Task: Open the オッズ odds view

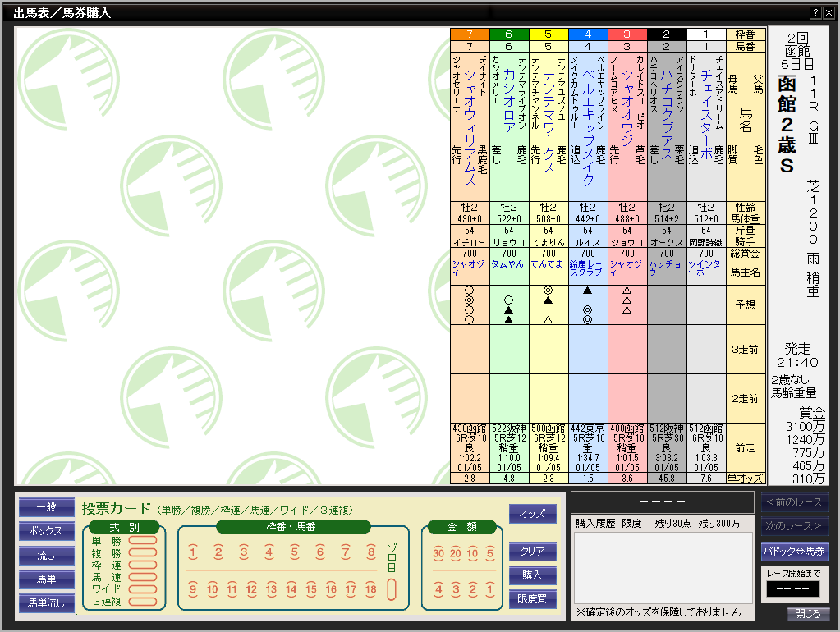Action: click(x=533, y=514)
